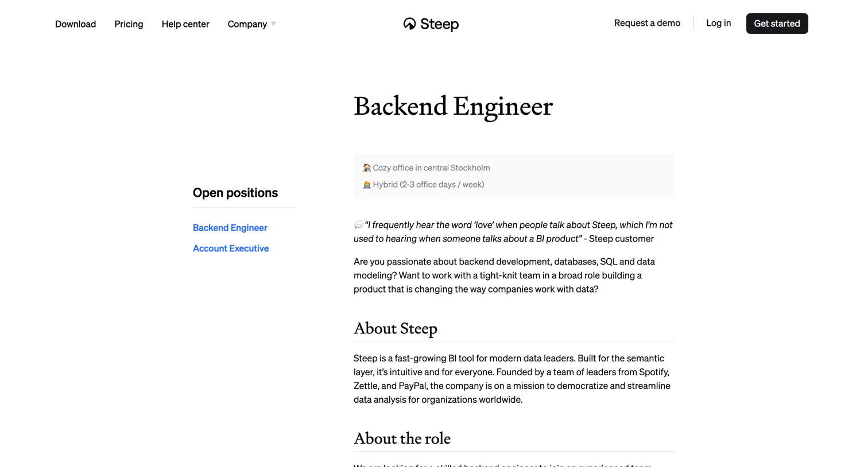Click the Open positions heading

point(235,193)
